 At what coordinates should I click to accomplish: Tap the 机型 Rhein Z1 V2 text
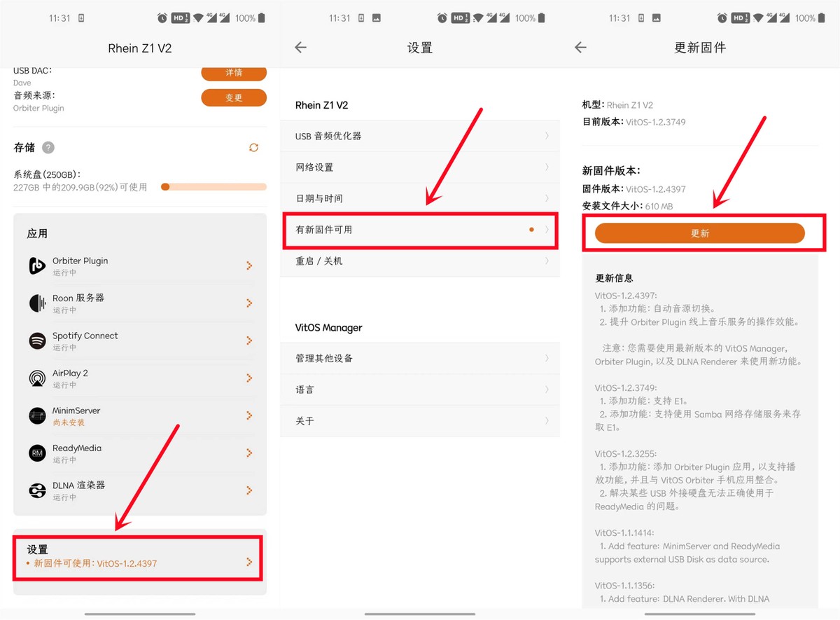click(617, 105)
